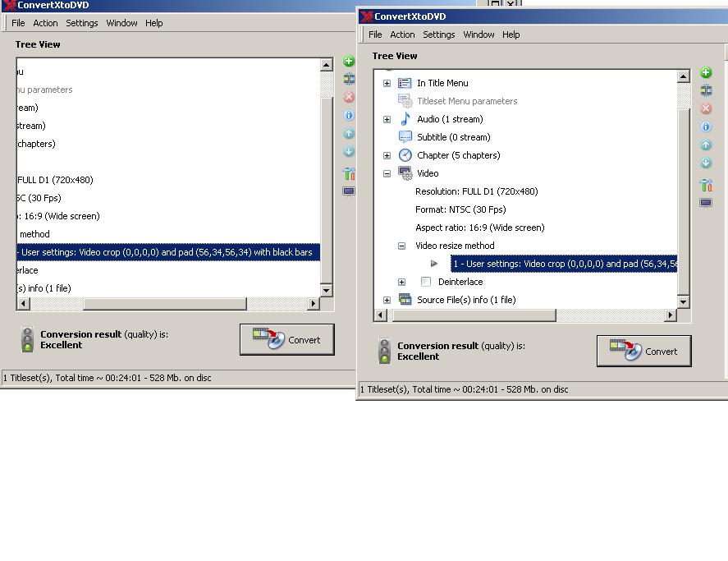Click the preview monitor icon in the right window
This screenshot has width=728, height=561.
[x=706, y=203]
